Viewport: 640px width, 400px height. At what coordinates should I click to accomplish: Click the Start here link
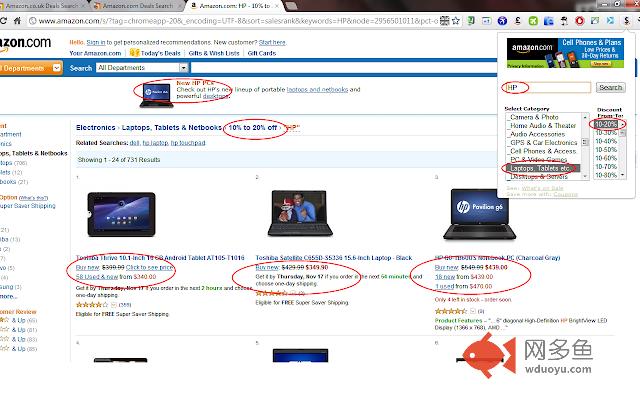pos(272,42)
